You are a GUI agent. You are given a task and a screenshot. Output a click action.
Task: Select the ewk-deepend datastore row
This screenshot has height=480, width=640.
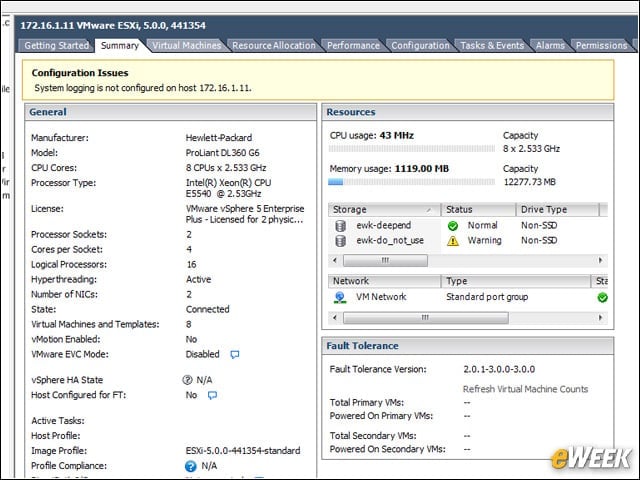coord(468,226)
